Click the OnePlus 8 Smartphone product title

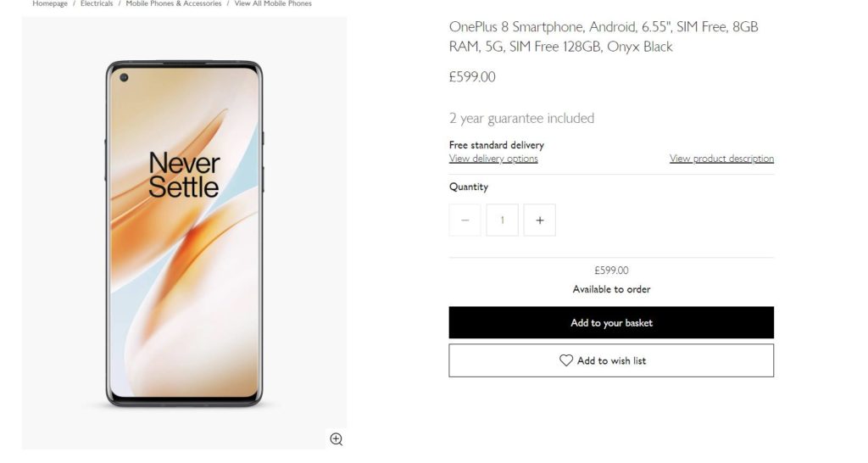pos(604,36)
